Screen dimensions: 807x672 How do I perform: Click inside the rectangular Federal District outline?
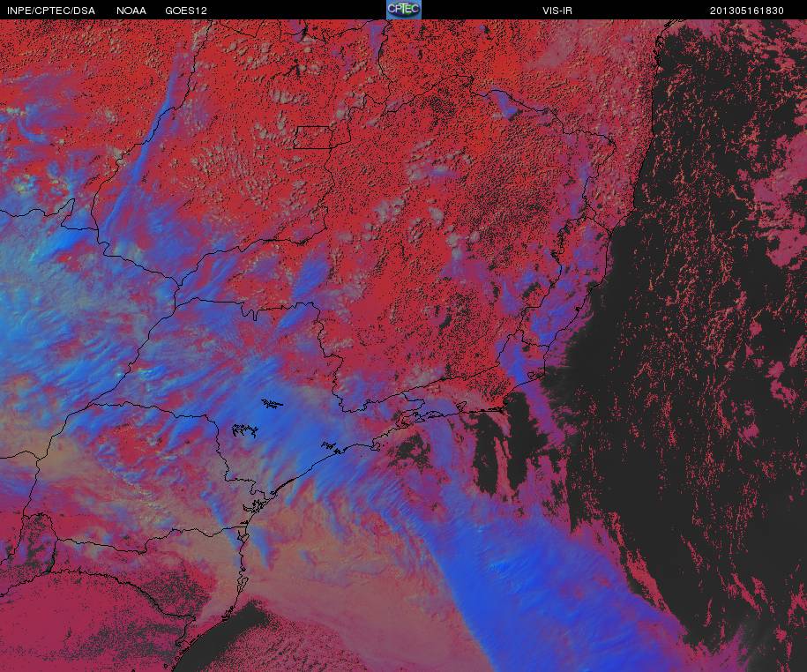click(313, 138)
